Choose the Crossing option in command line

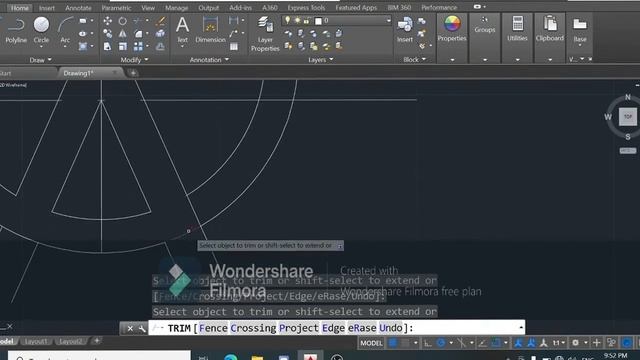253,328
